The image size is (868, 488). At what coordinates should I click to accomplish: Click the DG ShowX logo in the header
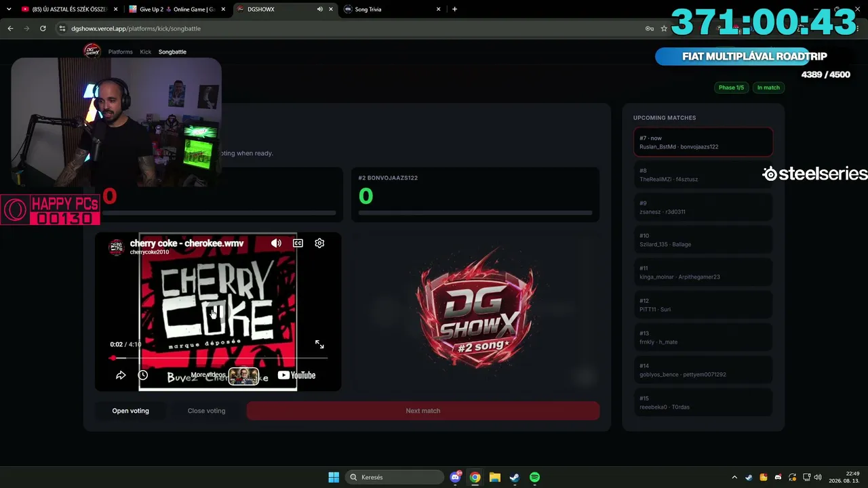[92, 51]
